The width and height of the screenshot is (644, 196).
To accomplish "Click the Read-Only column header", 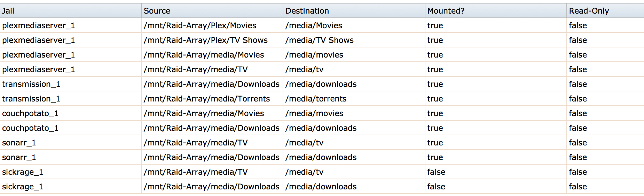I will (x=606, y=11).
